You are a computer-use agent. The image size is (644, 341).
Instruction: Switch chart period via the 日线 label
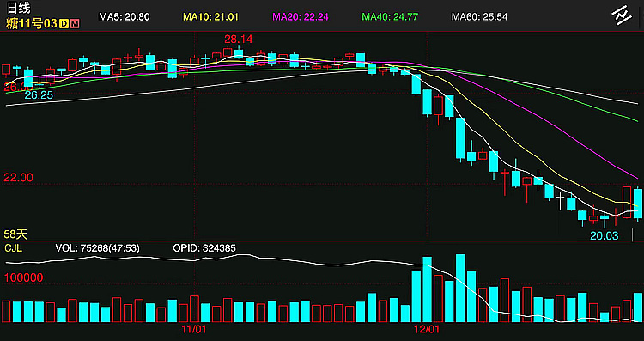coord(19,8)
